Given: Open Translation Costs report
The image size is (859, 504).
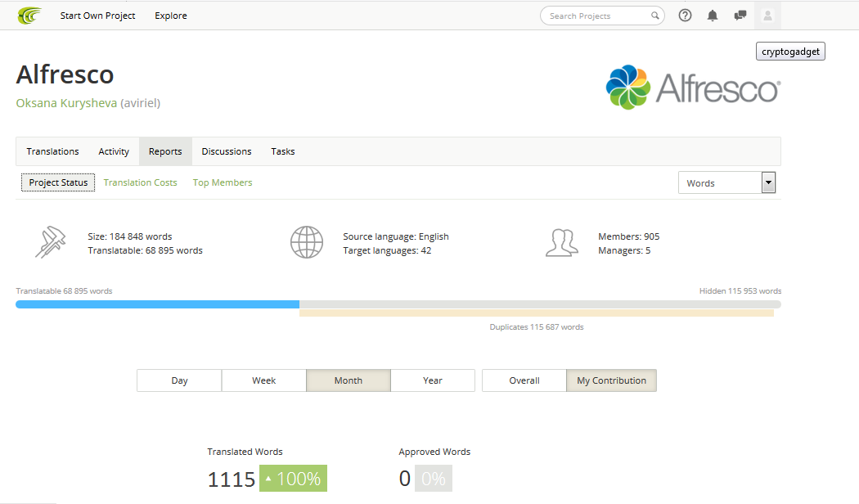Looking at the screenshot, I should (140, 182).
